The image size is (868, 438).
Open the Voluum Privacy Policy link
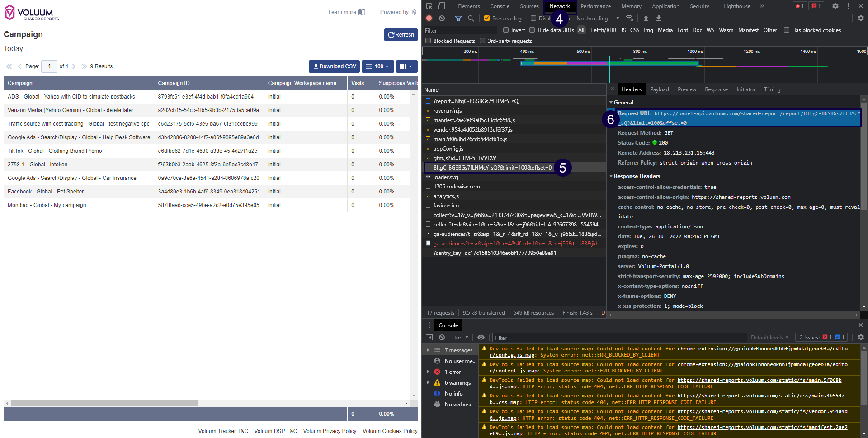click(330, 431)
